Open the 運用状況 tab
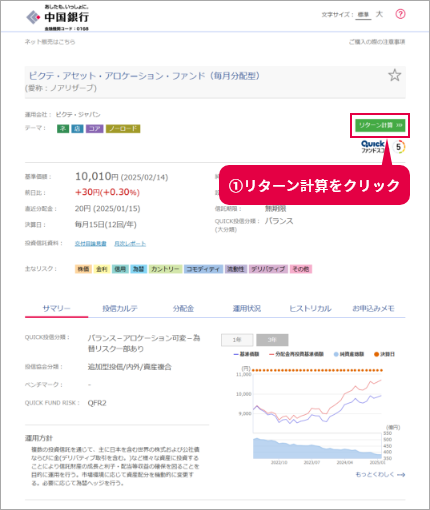This screenshot has height=510, width=430. (247, 309)
